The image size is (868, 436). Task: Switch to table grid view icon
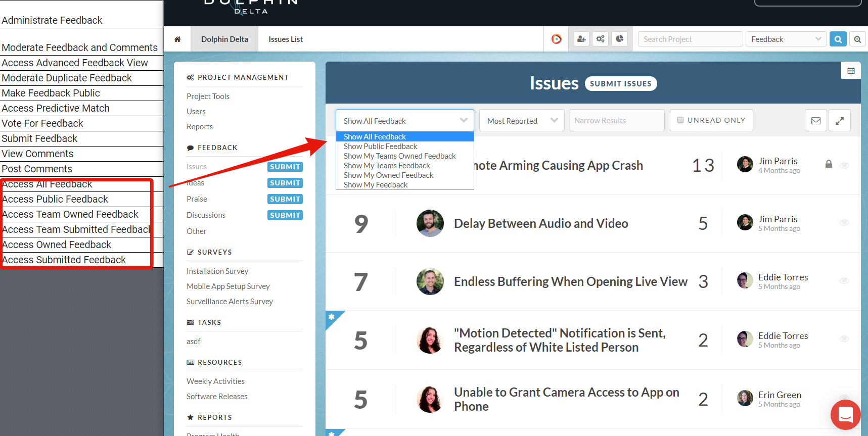851,71
